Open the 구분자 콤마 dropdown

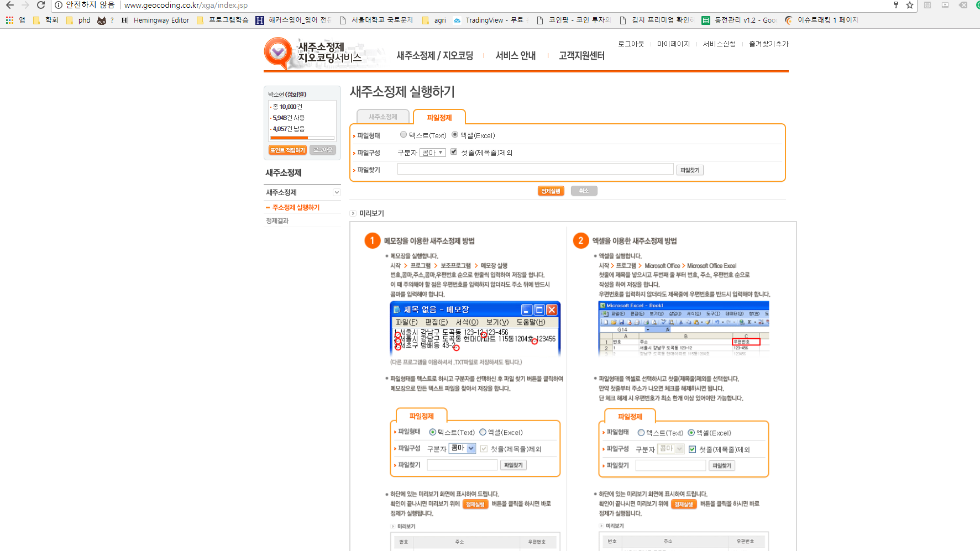point(432,153)
